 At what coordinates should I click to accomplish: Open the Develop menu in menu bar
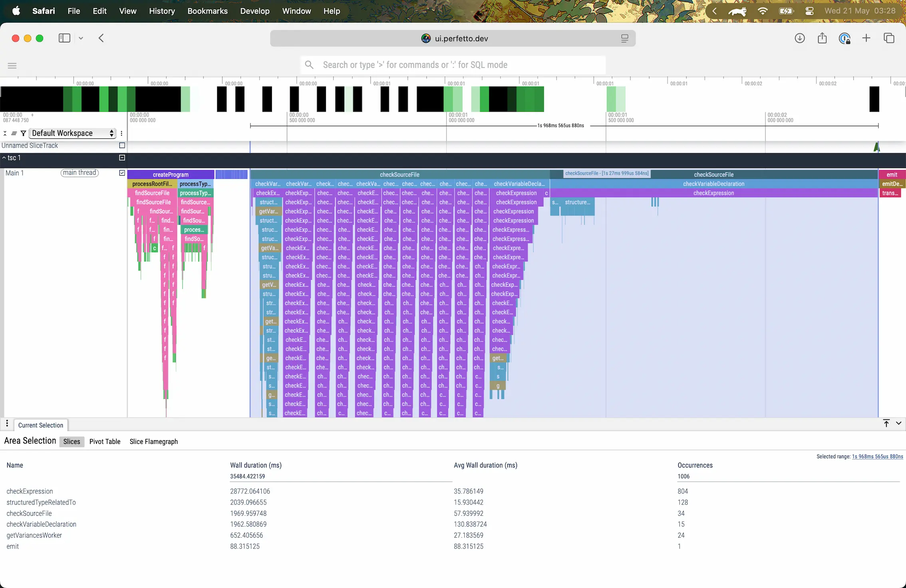pos(254,11)
